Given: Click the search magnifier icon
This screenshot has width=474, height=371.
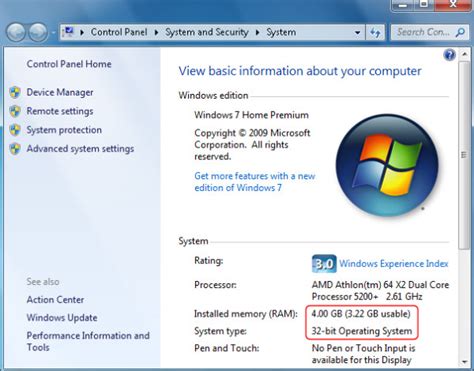Looking at the screenshot, I should (460, 32).
